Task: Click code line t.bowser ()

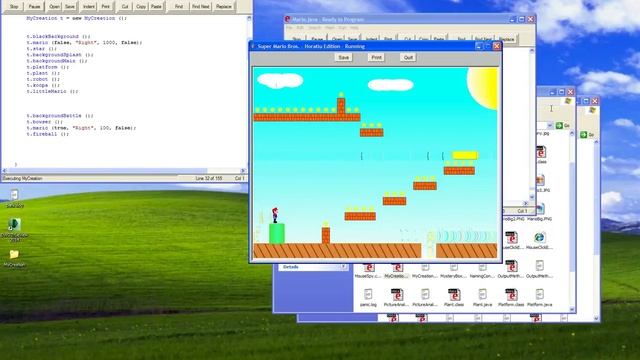Action: tap(44, 122)
